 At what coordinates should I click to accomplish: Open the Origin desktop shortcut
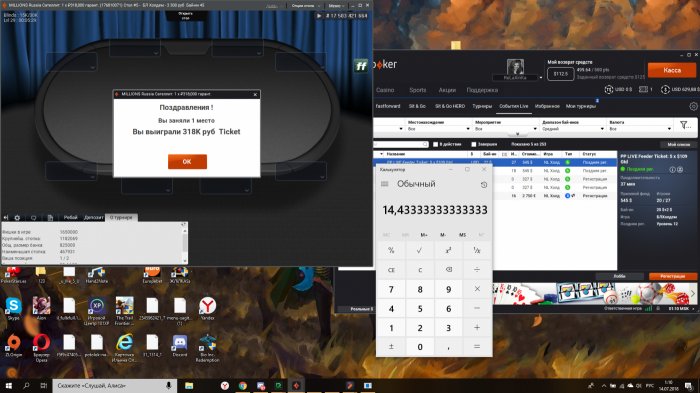(13, 345)
